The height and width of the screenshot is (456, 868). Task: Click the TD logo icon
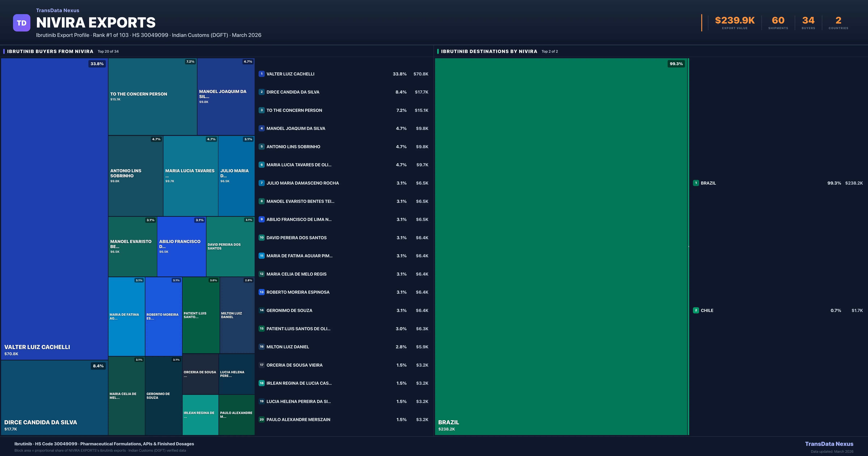[22, 22]
